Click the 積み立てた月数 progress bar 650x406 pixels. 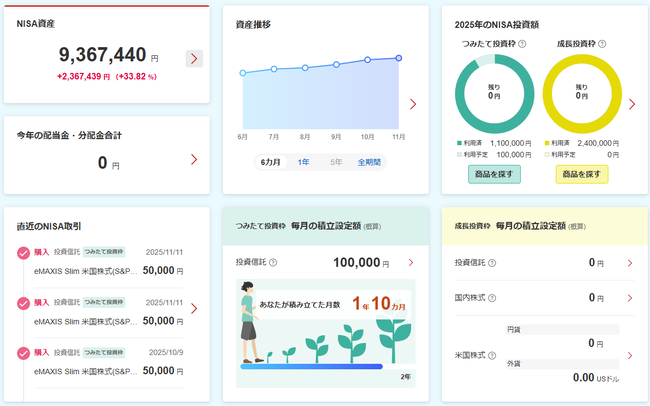click(x=311, y=367)
